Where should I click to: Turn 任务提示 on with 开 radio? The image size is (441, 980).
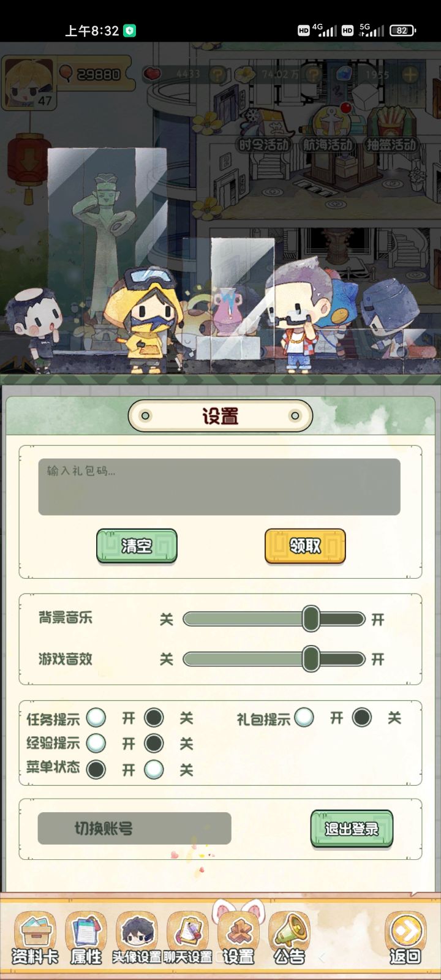point(96,717)
